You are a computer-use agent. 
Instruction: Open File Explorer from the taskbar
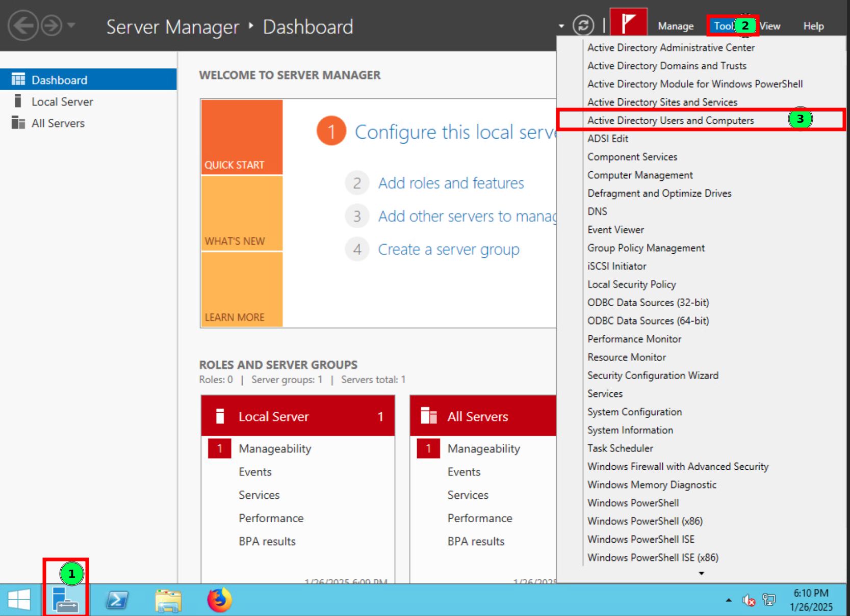[x=168, y=600]
